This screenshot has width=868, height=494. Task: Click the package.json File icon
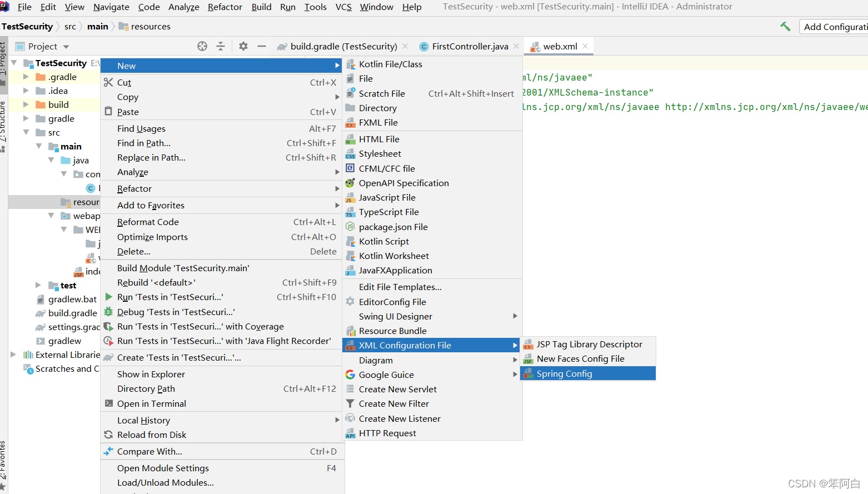[x=350, y=227]
